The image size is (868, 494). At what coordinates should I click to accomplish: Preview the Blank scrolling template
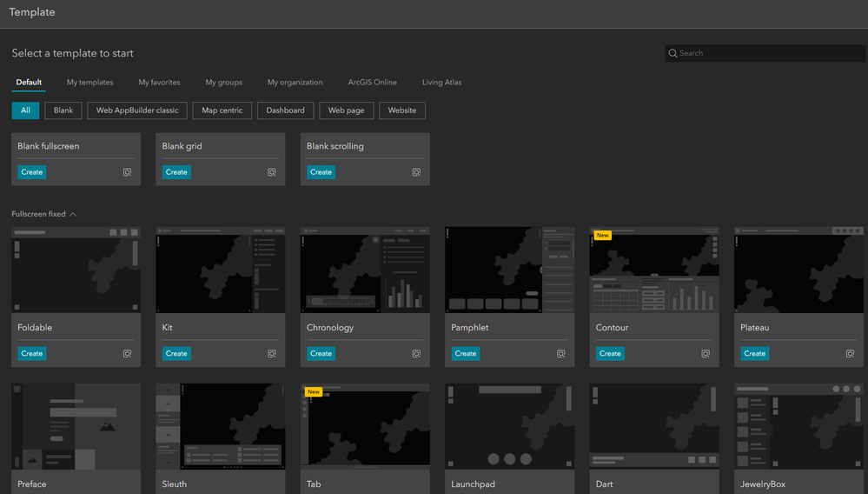point(416,172)
